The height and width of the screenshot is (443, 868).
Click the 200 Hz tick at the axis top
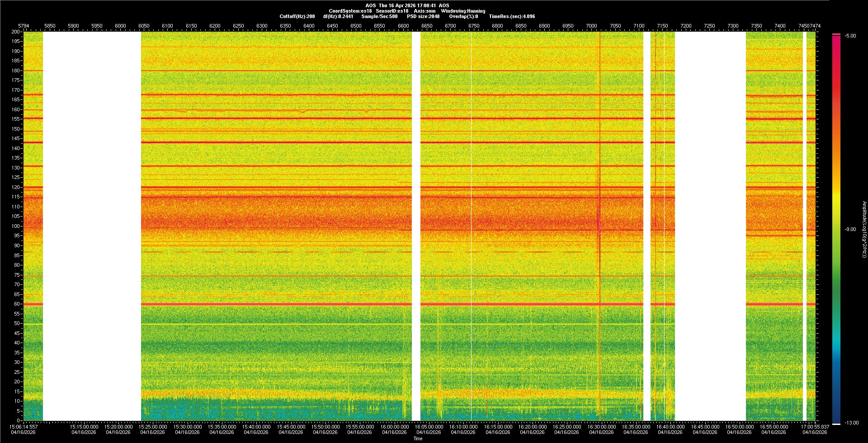(x=15, y=32)
